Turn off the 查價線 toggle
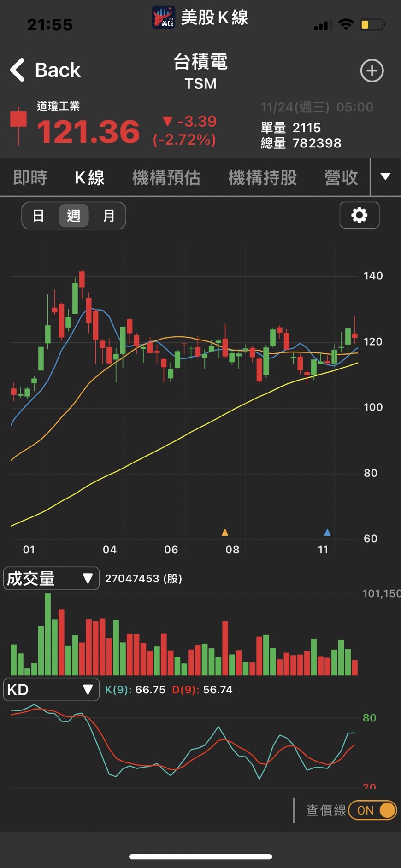 372,810
